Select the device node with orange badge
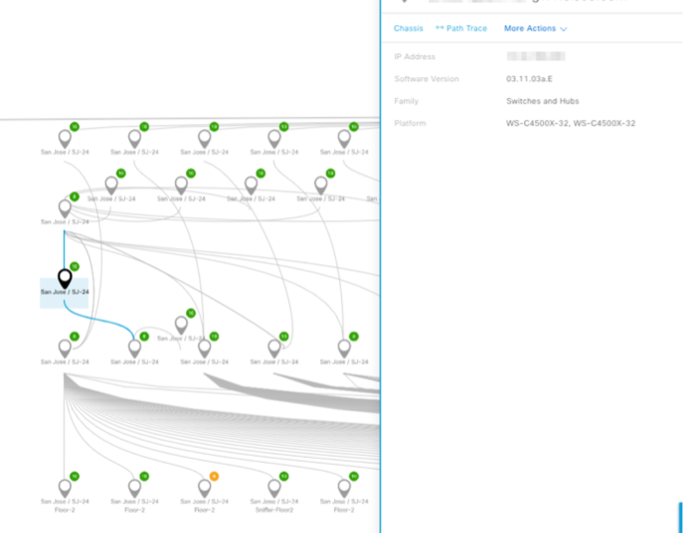Image resolution: width=687 pixels, height=533 pixels. coord(205,488)
